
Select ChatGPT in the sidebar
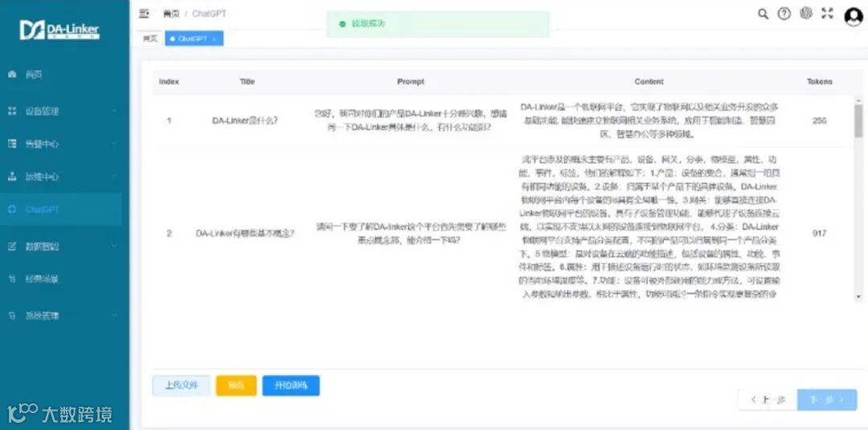(x=61, y=209)
